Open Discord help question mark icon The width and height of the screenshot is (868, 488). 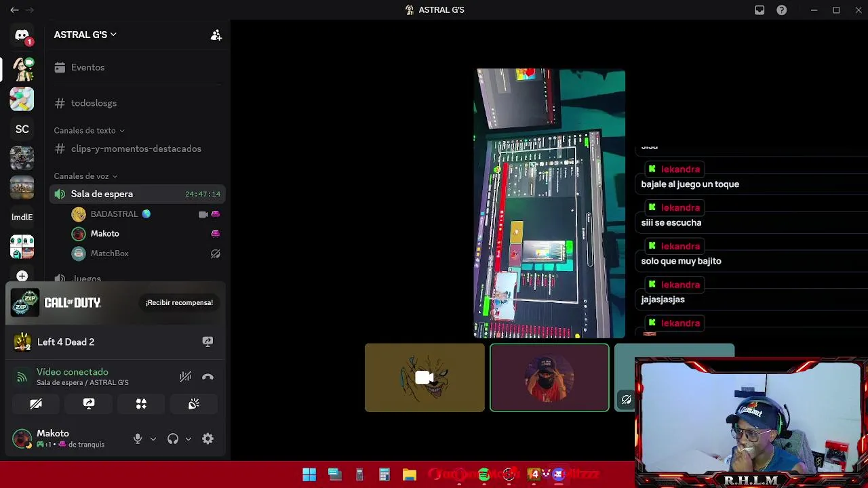pos(782,10)
